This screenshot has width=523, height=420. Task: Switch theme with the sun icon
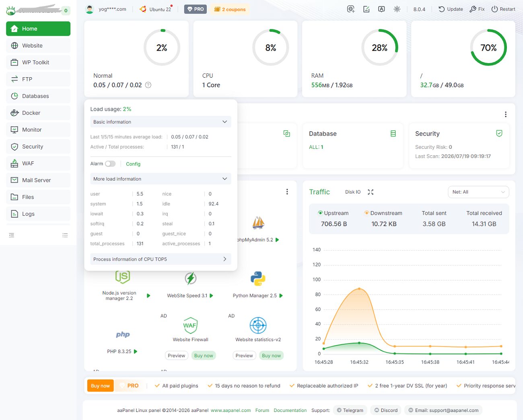397,9
